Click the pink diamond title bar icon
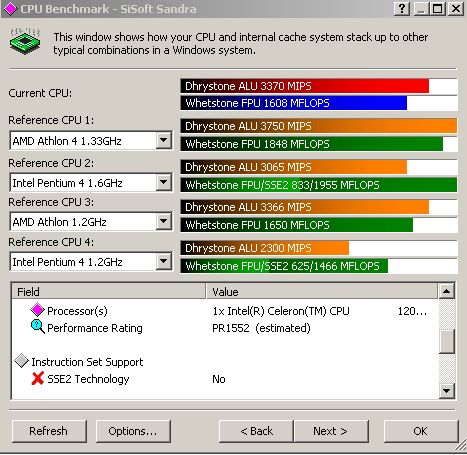 pyautogui.click(x=10, y=9)
